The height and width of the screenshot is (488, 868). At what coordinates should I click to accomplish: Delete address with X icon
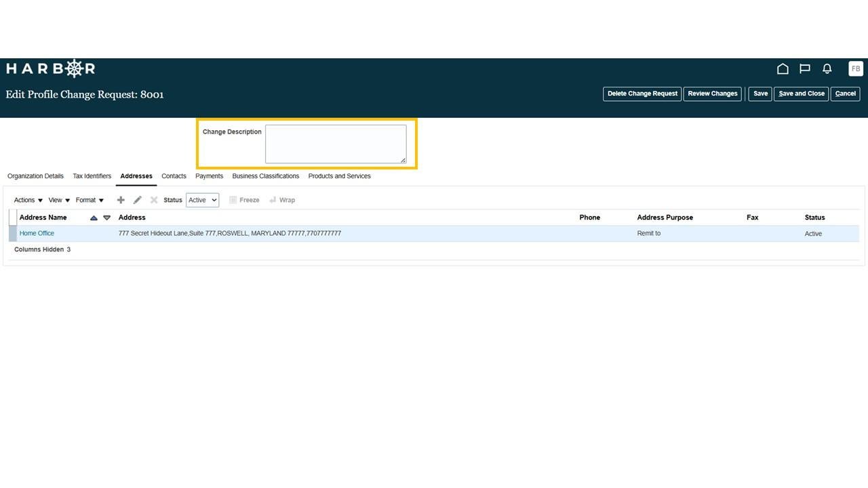[154, 200]
